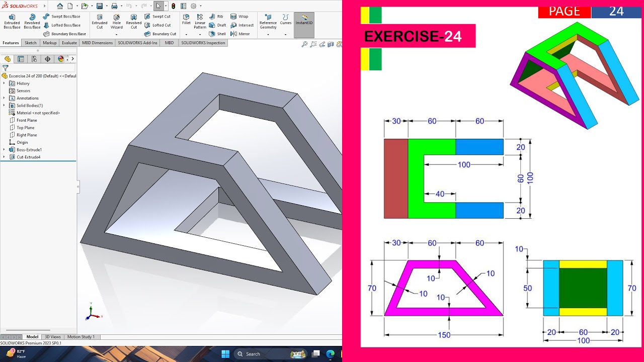This screenshot has width=644, height=362.
Task: Open the Home icon in top toolbar
Action: [60, 6]
